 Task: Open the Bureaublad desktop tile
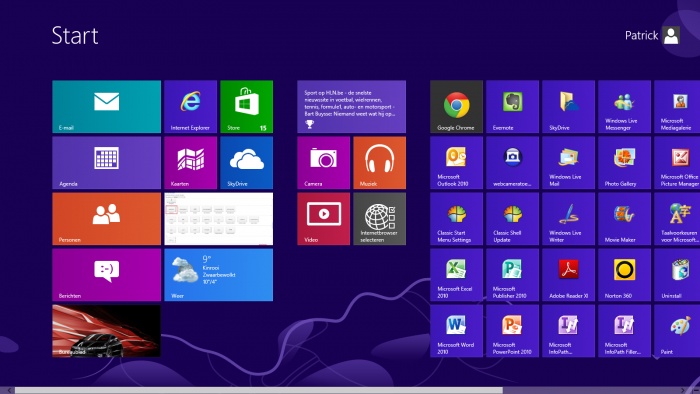(106, 331)
